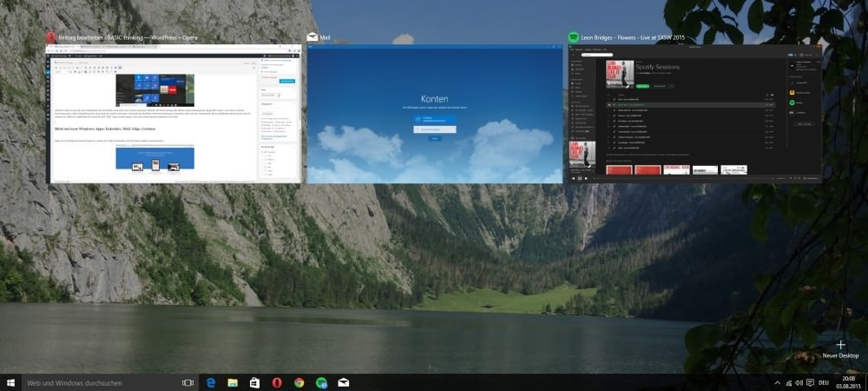868x391 pixels.
Task: Open the Windows Start menu
Action: [x=11, y=382]
